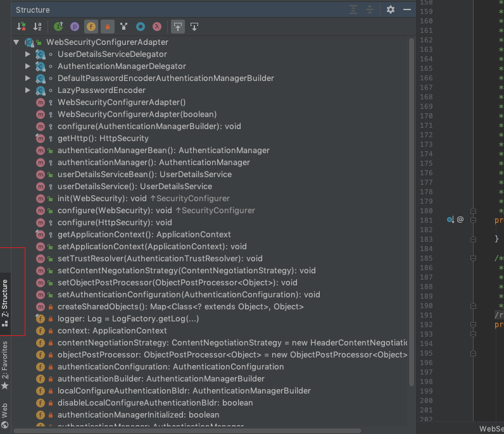This screenshot has width=504, height=434.
Task: Click class icon of WebSecurityConfigurerAdapter root
Action: pyautogui.click(x=30, y=42)
